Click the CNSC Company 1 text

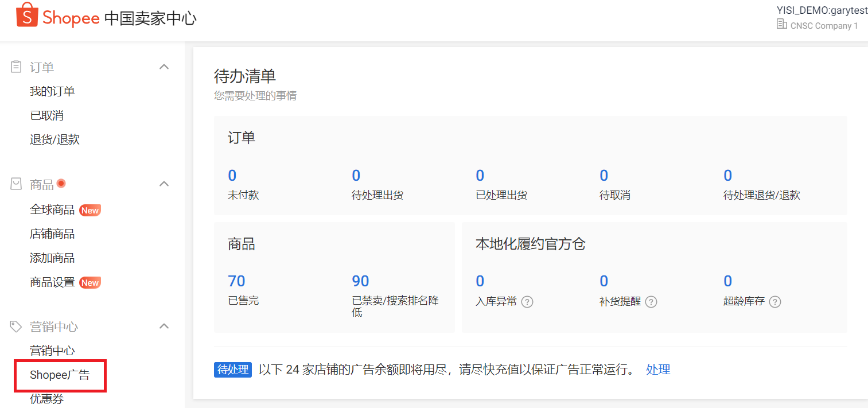click(824, 25)
